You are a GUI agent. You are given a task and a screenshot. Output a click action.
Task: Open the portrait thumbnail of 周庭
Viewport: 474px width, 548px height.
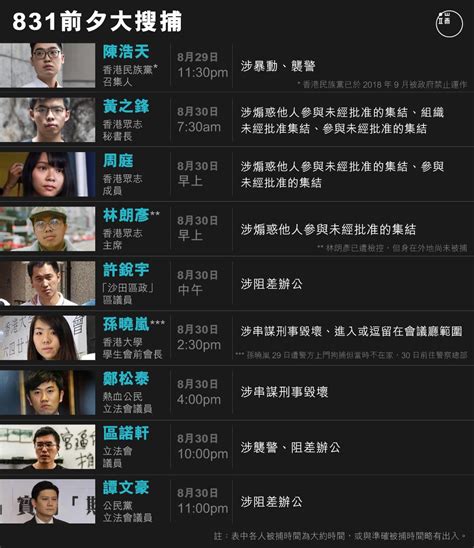click(48, 174)
